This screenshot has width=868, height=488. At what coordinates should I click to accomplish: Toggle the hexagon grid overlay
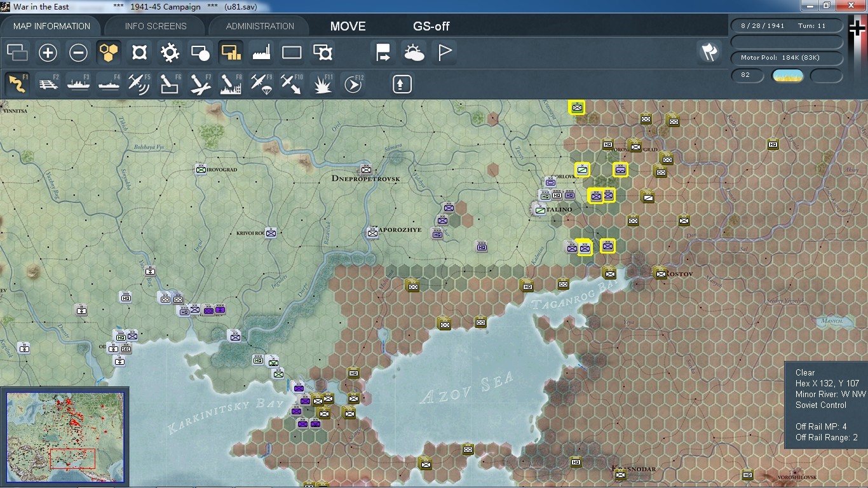pos(109,53)
